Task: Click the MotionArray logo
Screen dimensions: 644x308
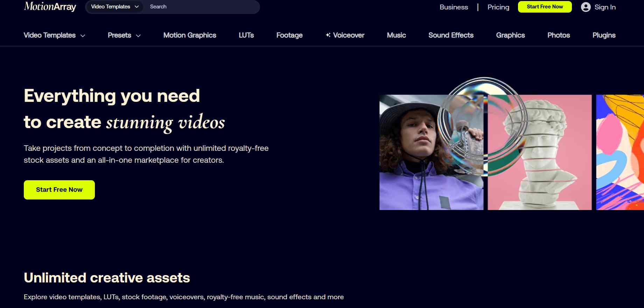Action: tap(50, 6)
